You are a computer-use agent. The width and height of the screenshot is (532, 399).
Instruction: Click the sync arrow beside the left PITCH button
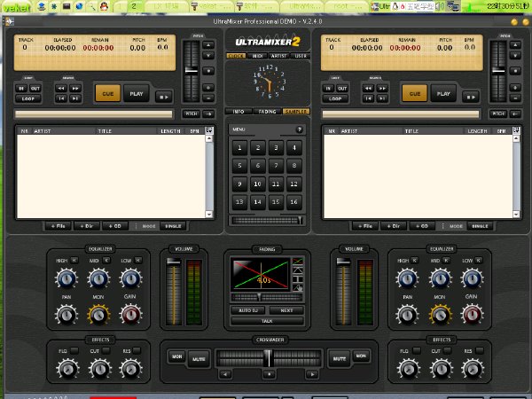coord(208,113)
